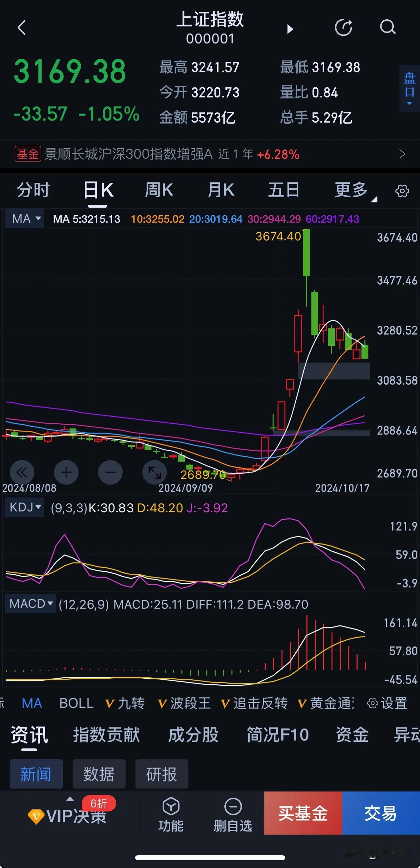Screen dimensions: 420x868
Task: Tap the 金额 5573亿 turnover value
Action: 198,117
